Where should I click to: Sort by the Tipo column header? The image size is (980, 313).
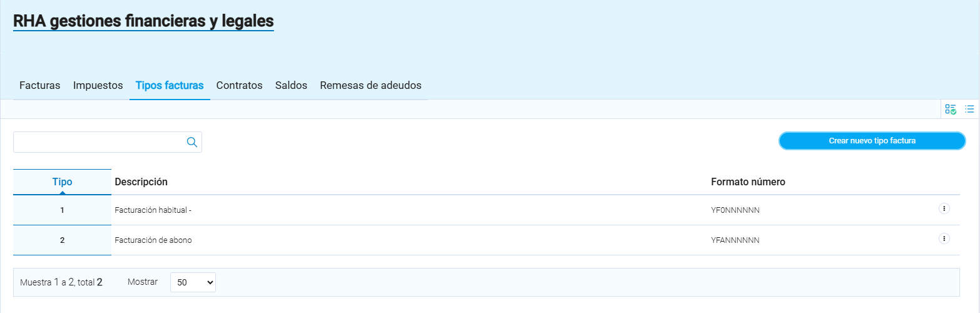tap(62, 182)
